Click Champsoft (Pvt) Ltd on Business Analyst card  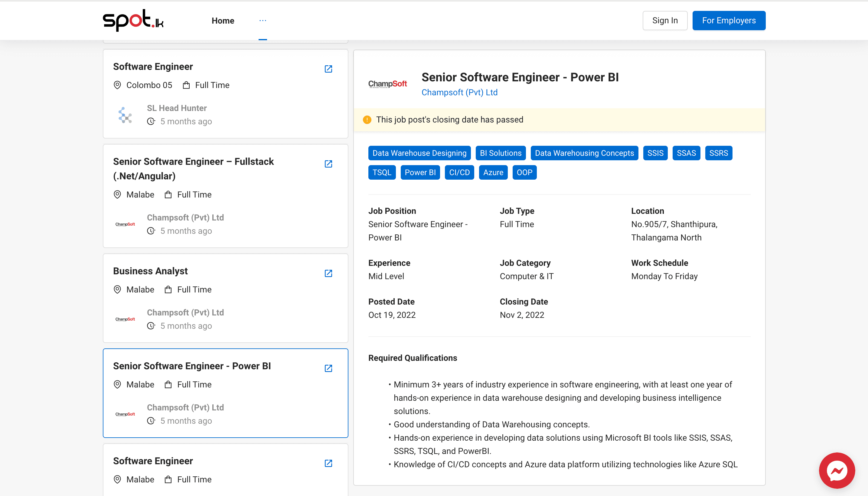click(x=185, y=313)
